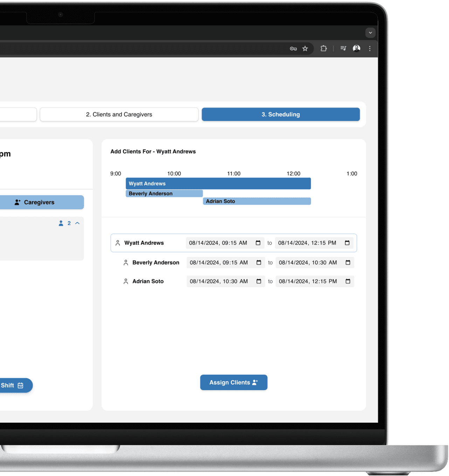Viewport: 449px width, 476px height.
Task: Click the Assign Clients button
Action: [233, 382]
